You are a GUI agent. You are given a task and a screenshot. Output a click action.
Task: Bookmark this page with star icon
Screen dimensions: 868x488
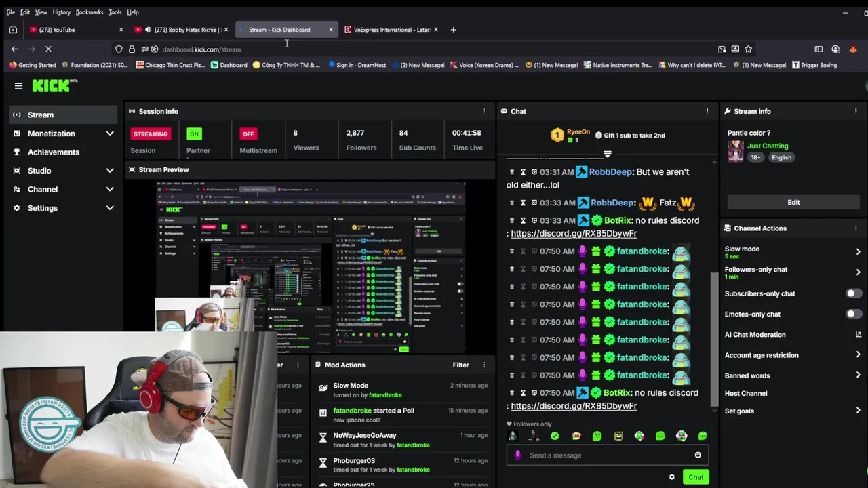(748, 49)
